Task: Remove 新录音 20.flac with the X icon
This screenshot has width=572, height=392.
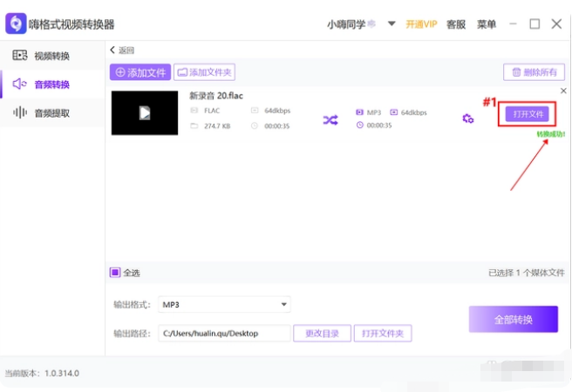Action: (562, 91)
